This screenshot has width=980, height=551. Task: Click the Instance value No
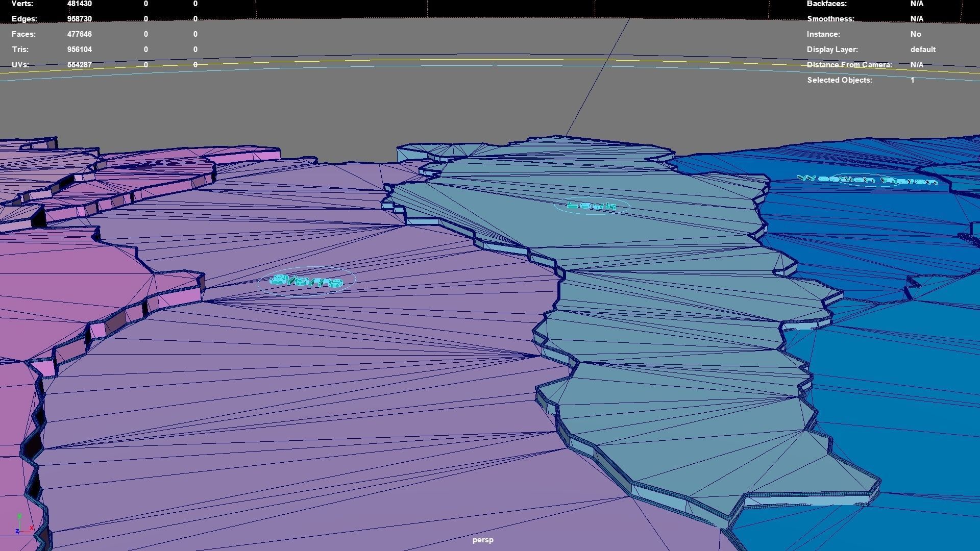[x=916, y=34]
